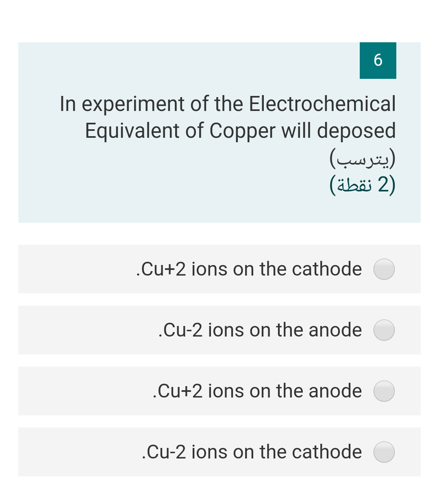Click inside the first answer option row
The height and width of the screenshot is (504, 439).
click(219, 269)
